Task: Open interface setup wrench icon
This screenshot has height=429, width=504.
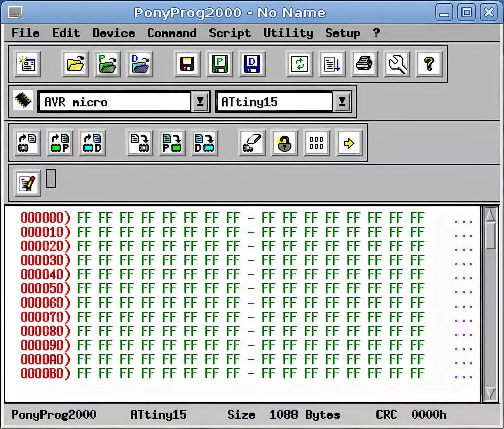Action: [x=397, y=63]
